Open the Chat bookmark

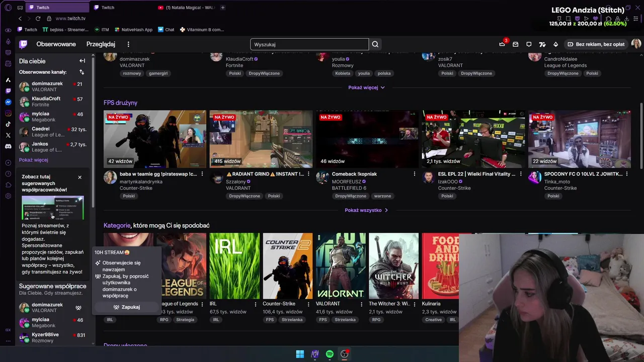tap(166, 30)
